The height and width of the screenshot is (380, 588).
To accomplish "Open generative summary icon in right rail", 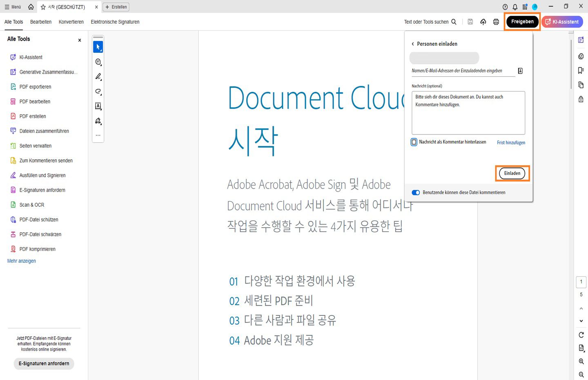I will click(x=581, y=40).
